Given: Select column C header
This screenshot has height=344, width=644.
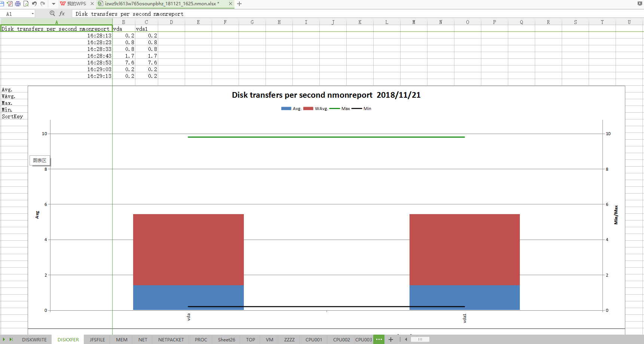Looking at the screenshot, I should (x=147, y=22).
